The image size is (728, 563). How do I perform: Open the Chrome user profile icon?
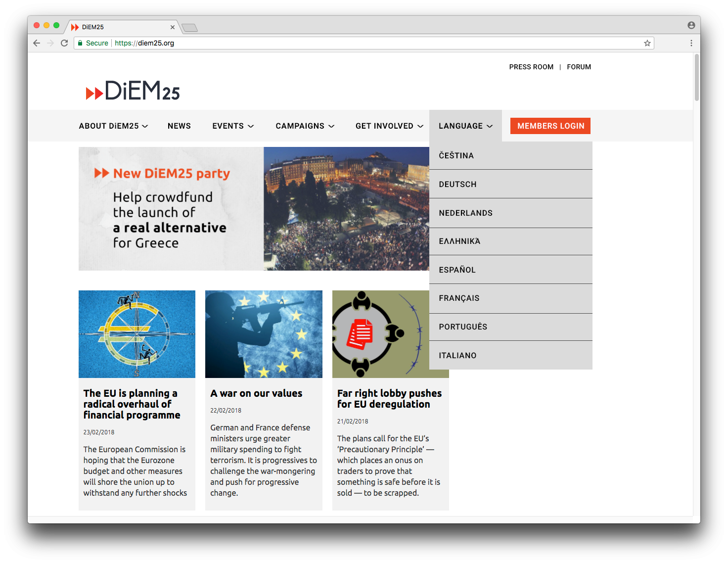691,25
